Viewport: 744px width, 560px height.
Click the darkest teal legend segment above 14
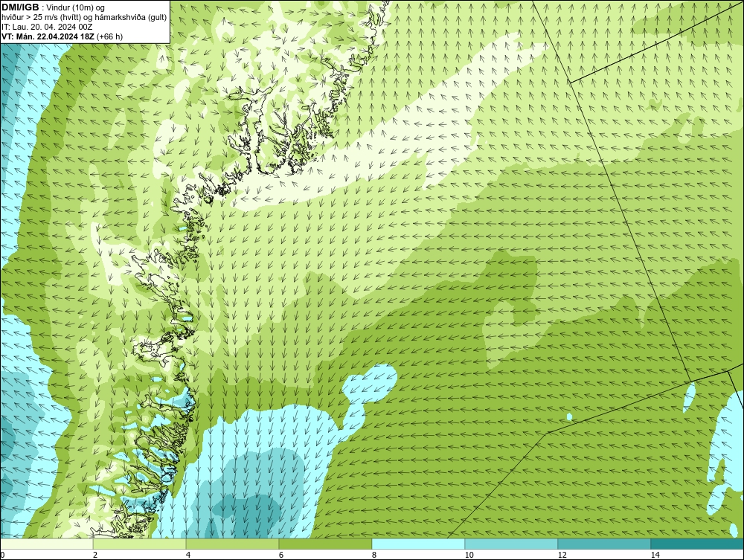point(697,544)
